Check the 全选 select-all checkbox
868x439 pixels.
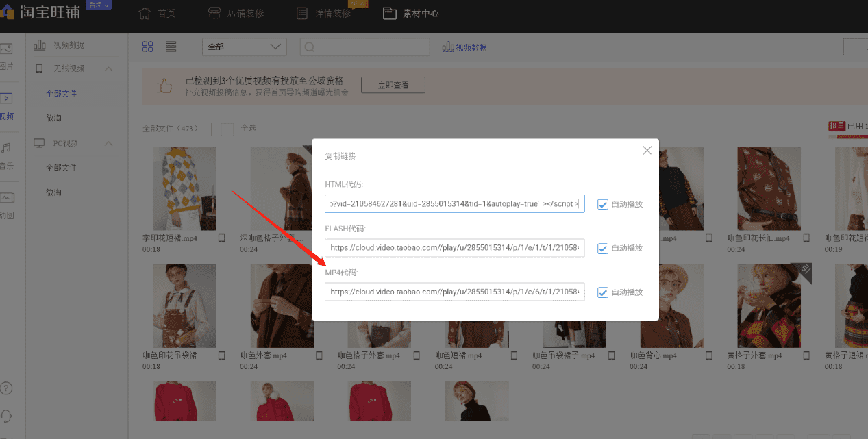[227, 128]
